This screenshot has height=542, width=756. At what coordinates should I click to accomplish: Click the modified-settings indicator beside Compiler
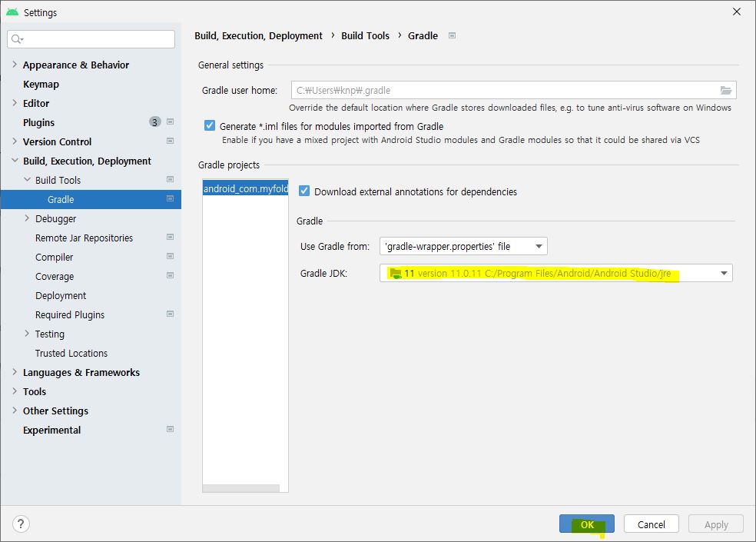point(171,257)
